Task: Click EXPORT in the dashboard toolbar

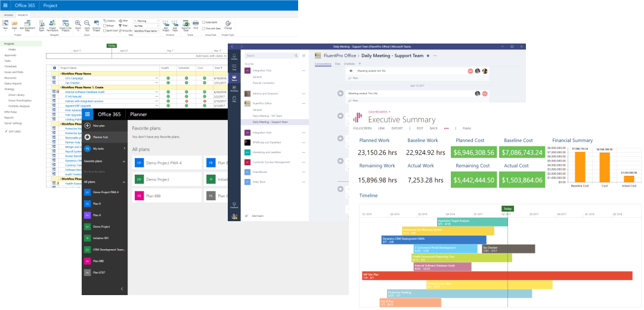Action: pos(397,128)
